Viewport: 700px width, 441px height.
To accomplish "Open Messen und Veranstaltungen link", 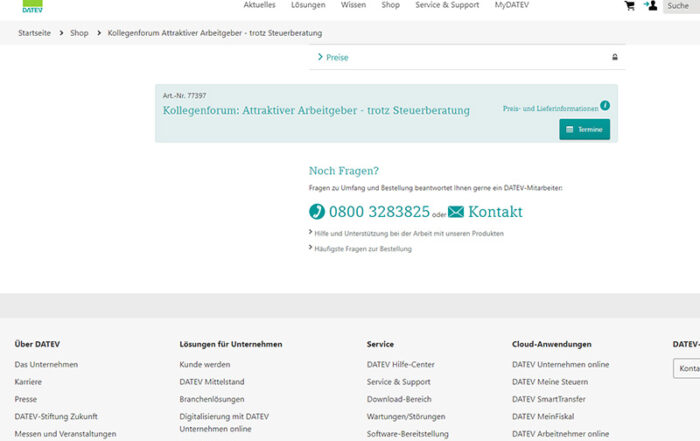I will (65, 434).
